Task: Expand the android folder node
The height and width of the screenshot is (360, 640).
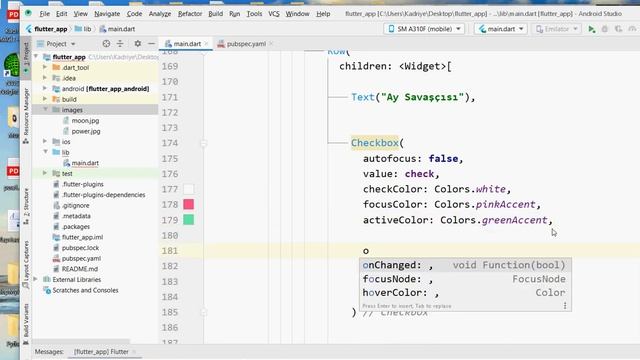Action: coord(45,89)
